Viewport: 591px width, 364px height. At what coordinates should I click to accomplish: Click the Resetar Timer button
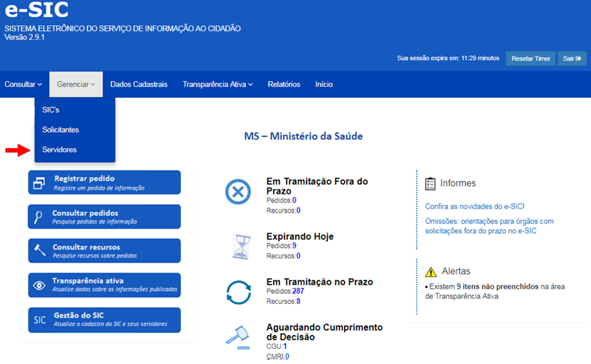click(x=530, y=58)
